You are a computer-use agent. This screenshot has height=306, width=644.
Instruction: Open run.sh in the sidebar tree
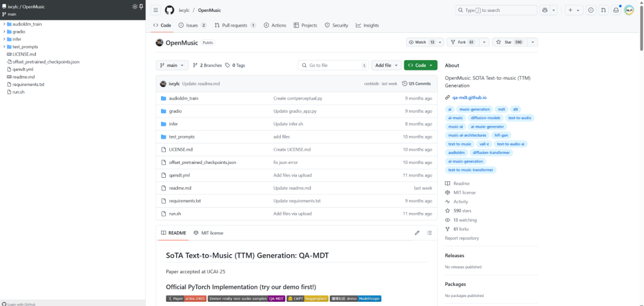[18, 92]
